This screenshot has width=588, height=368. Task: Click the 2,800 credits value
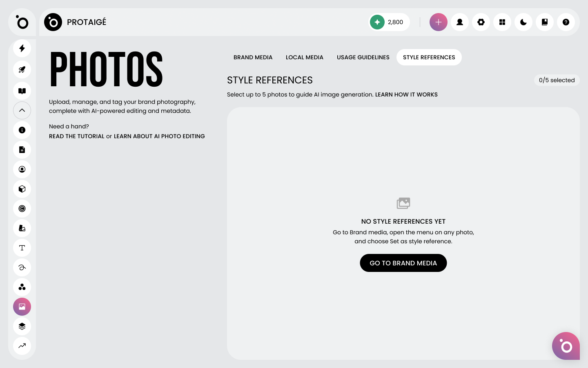click(395, 22)
